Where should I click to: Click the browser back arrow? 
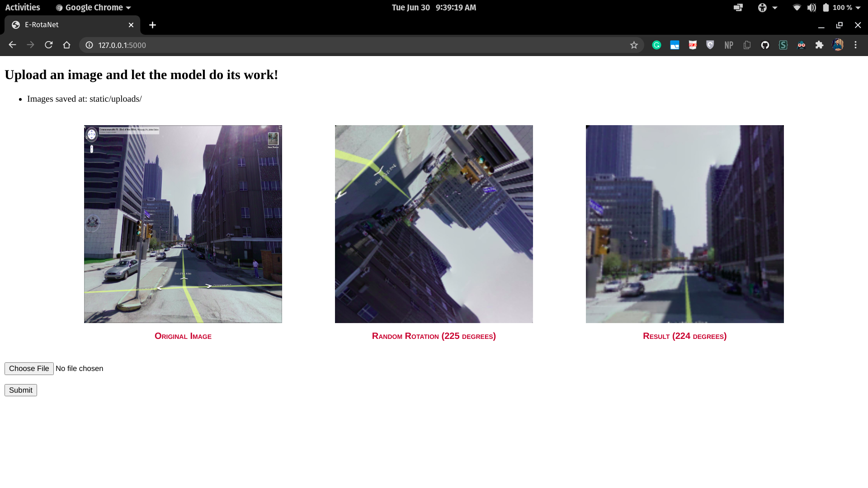pos(12,45)
